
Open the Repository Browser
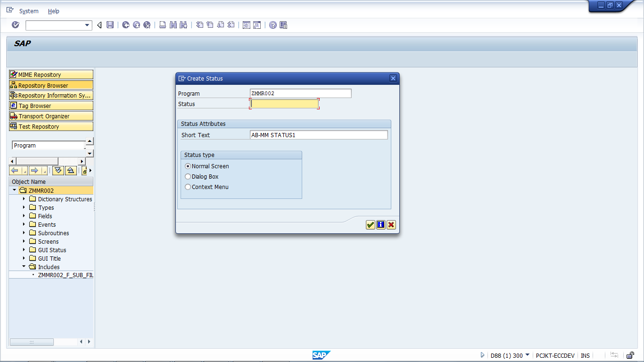51,85
